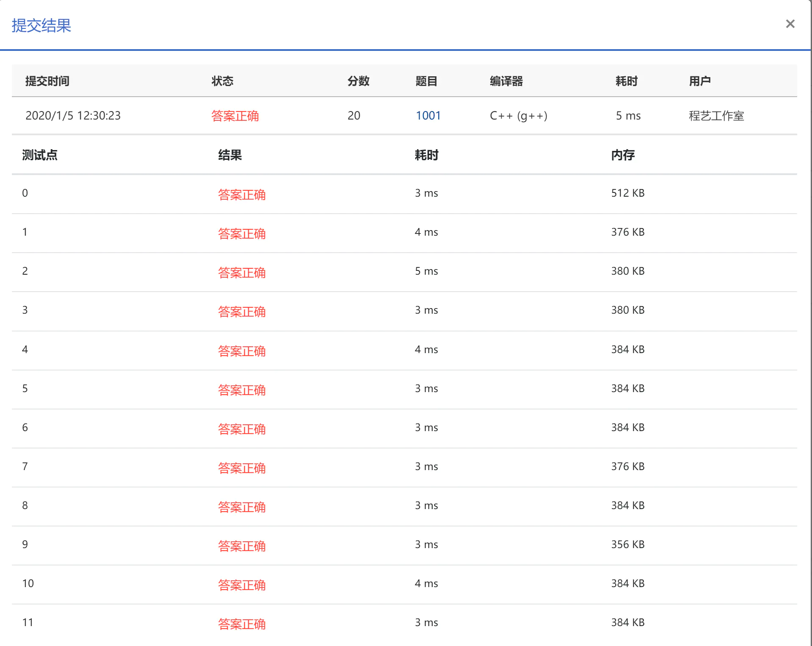The image size is (812, 646).
Task: Click 答案正确 result for test point 11
Action: point(242,624)
